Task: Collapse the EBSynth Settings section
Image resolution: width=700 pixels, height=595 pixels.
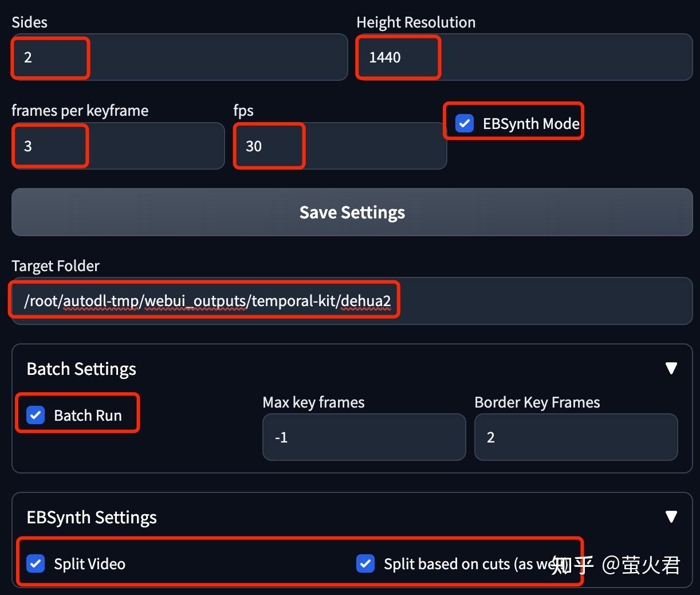Action: pos(671,516)
